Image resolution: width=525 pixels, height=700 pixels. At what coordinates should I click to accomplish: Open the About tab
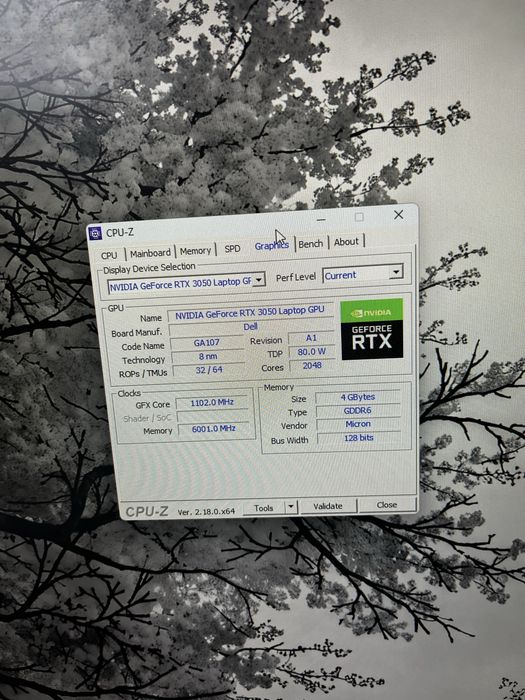pyautogui.click(x=346, y=242)
